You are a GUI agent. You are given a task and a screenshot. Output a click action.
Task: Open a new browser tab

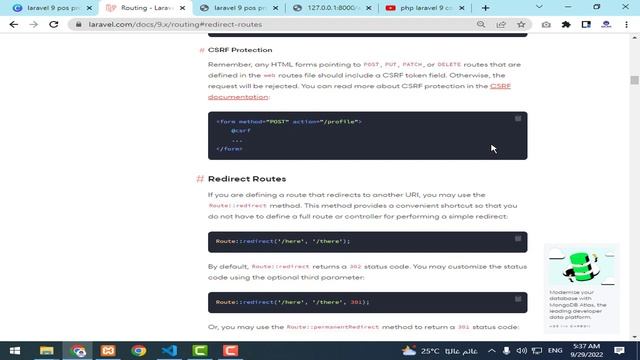point(485,8)
